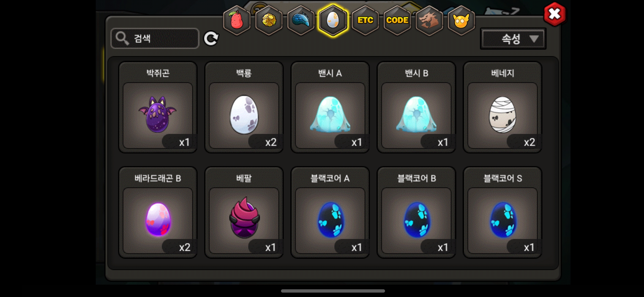Select the gold nugget category icon
Viewport: 644px width, 297px height.
tap(269, 20)
